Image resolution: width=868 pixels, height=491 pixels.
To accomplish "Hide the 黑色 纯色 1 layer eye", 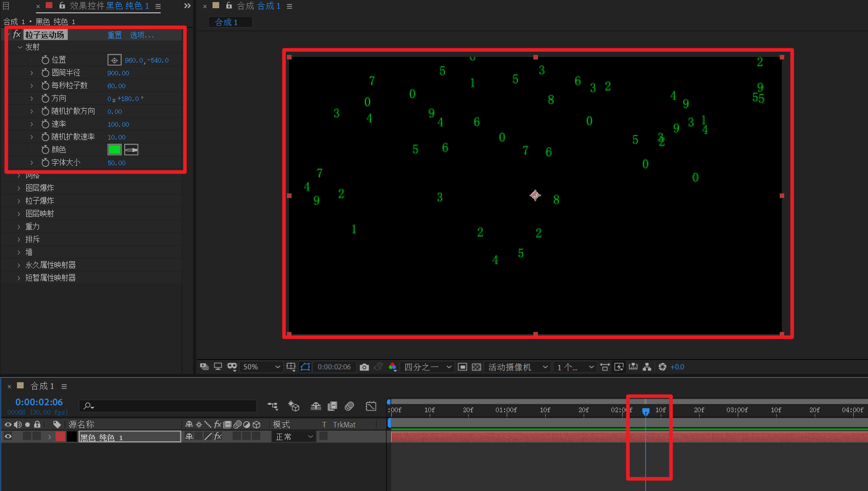I will coord(8,437).
